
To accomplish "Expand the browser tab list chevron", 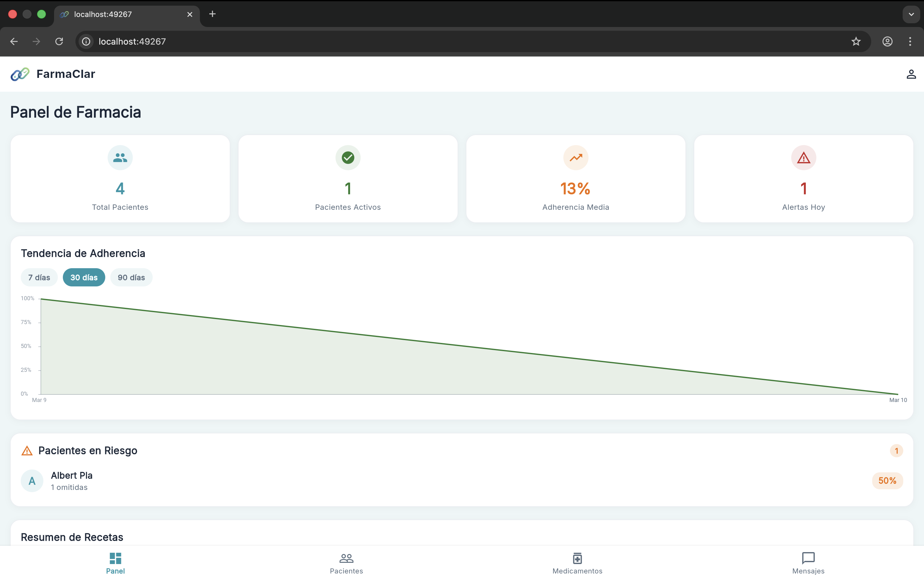I will tap(911, 14).
